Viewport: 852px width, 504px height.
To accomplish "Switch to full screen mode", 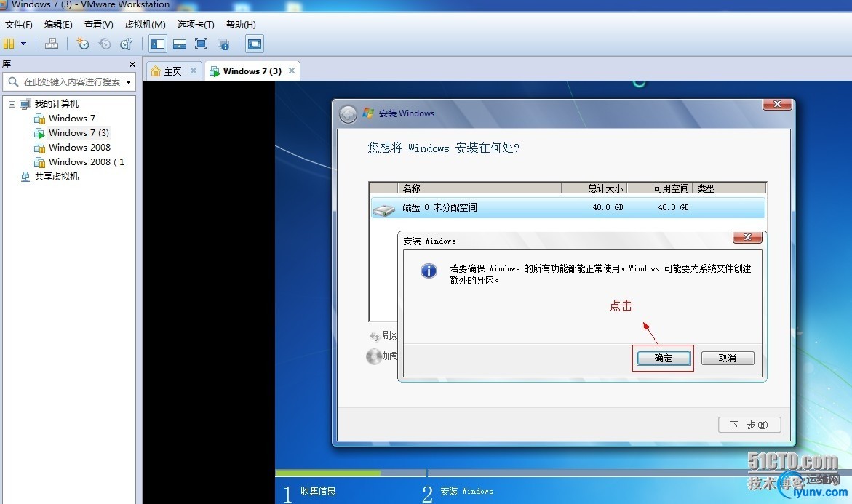I will (201, 44).
